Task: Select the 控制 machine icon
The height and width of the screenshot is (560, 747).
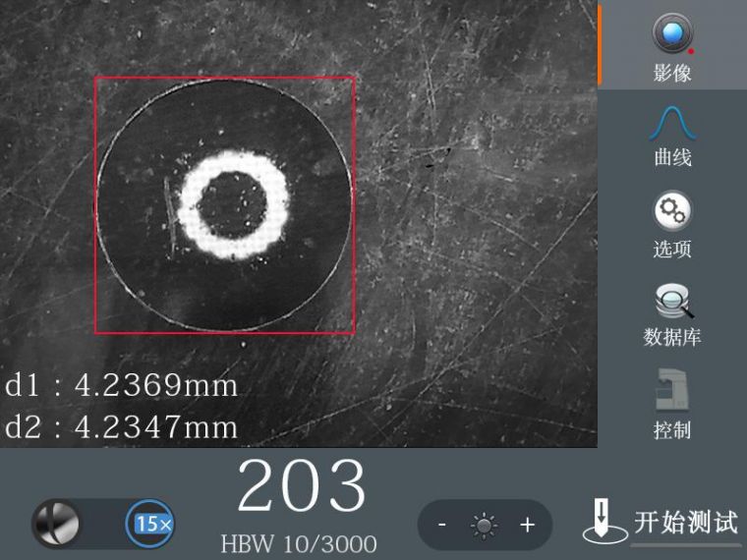Action: click(x=672, y=389)
